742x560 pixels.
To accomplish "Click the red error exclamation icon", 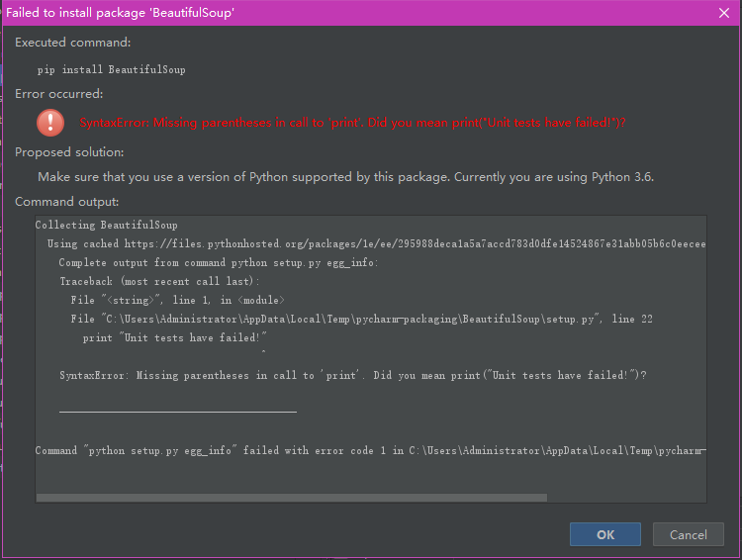I will 50,123.
